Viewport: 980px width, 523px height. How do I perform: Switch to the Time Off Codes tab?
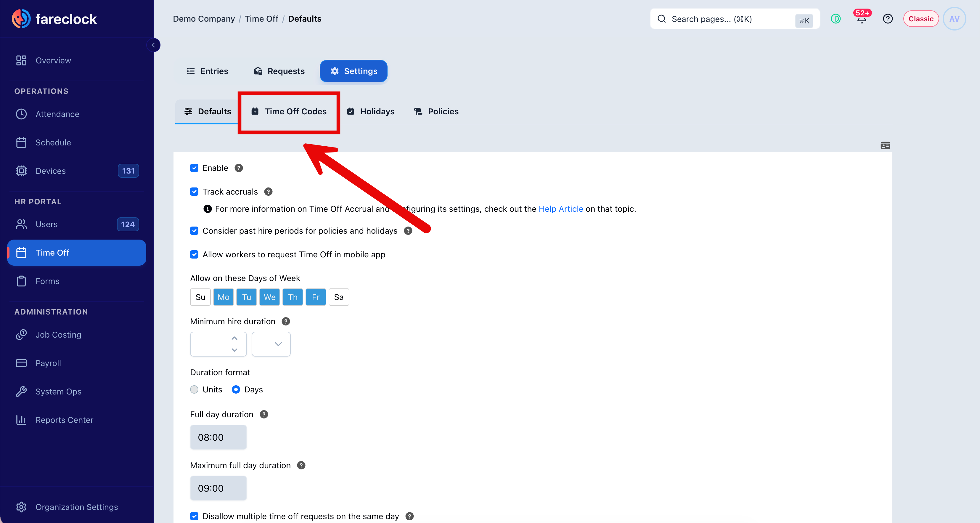pyautogui.click(x=289, y=112)
